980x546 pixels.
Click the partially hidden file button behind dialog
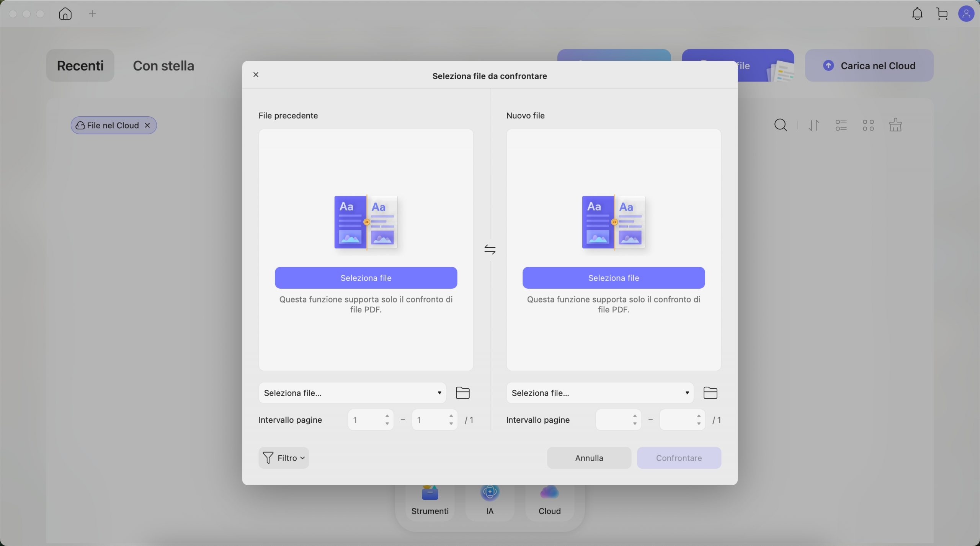coord(766,65)
